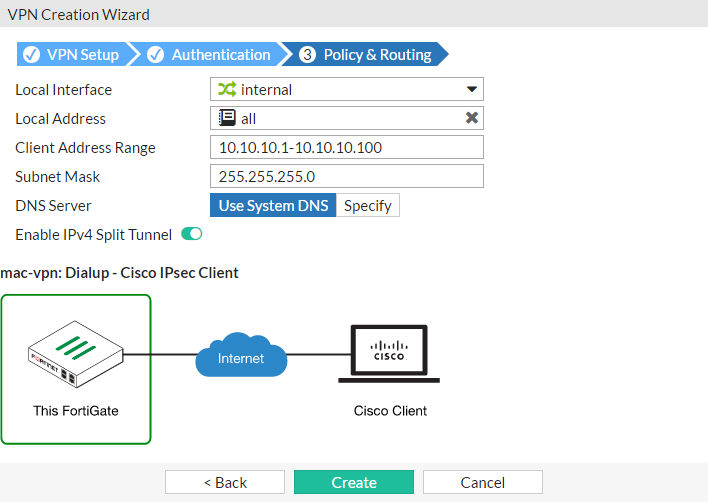Viewport: 708px width, 502px height.
Task: Click the 'Local Interface' label
Action: pyautogui.click(x=64, y=90)
